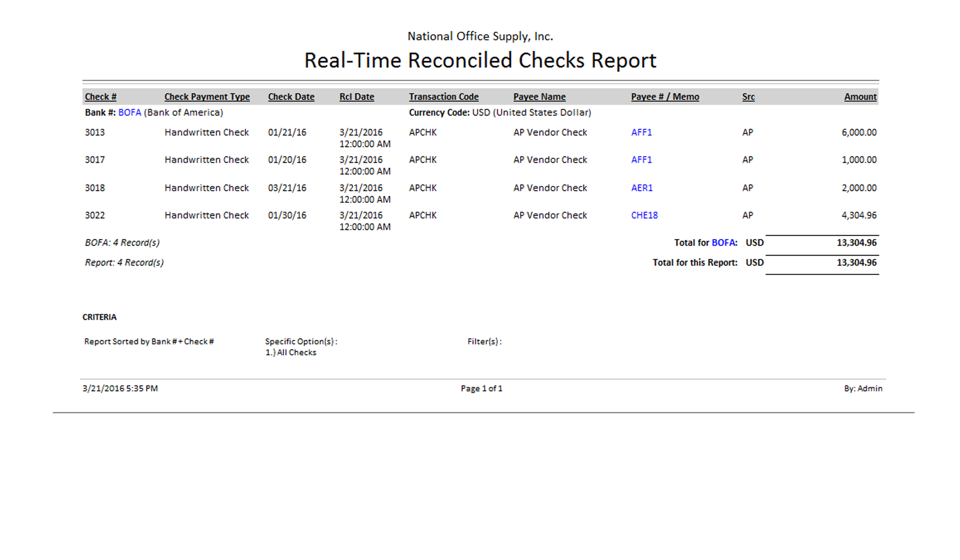Viewport: 960px width, 560px height.
Task: Click the Check # column header
Action: click(101, 97)
